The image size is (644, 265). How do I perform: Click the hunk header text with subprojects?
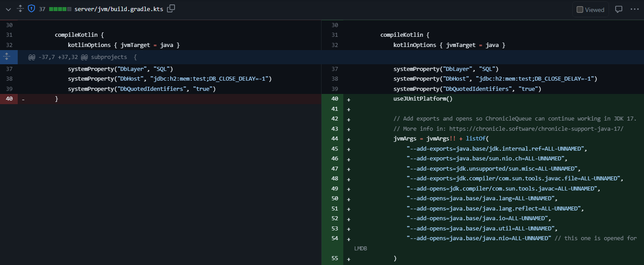[x=82, y=57]
